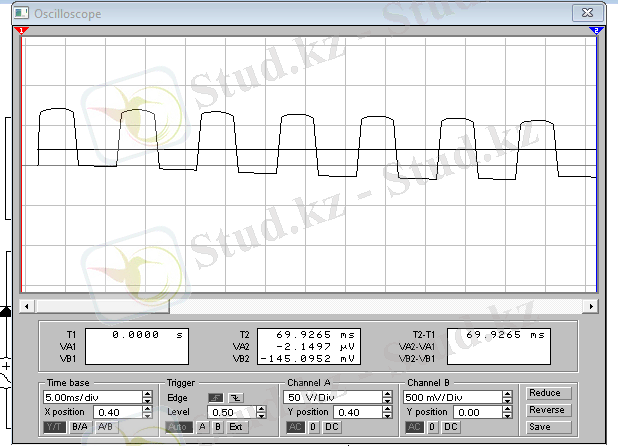
Task: Set Channel B coupling to DC
Action: [x=450, y=427]
